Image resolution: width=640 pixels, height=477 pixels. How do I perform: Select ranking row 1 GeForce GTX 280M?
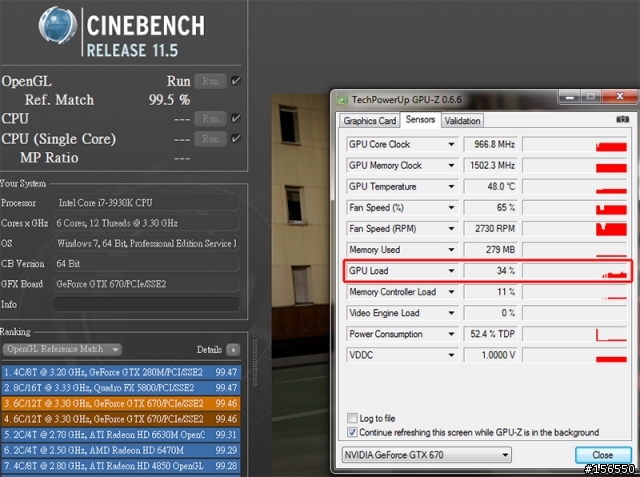pyautogui.click(x=121, y=372)
